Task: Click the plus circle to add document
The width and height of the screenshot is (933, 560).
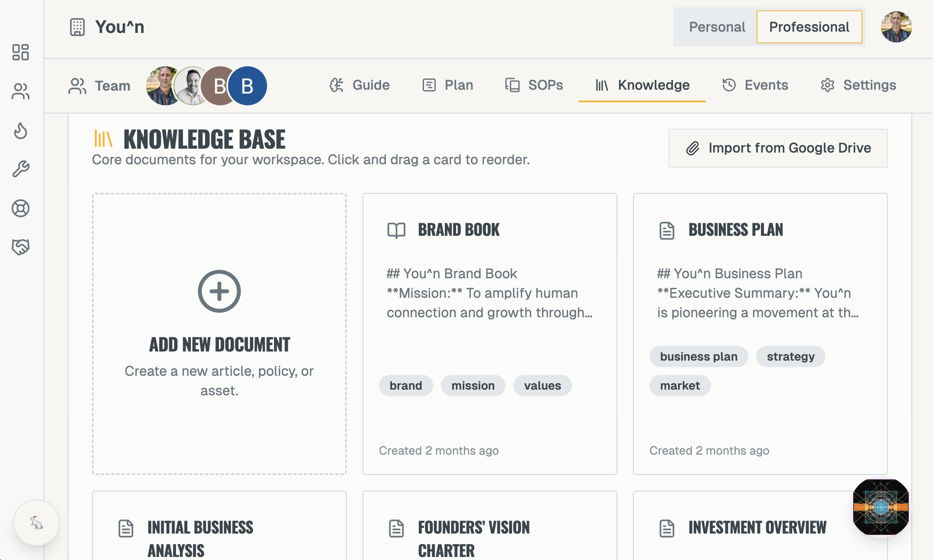Action: (x=219, y=291)
